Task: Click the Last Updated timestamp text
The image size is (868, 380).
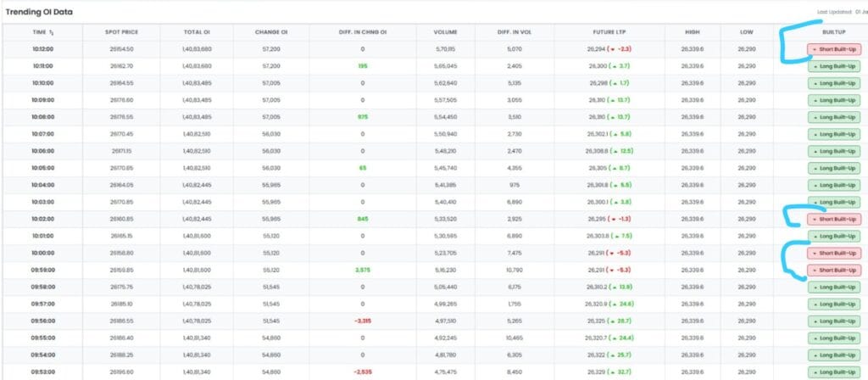Action: click(x=839, y=11)
